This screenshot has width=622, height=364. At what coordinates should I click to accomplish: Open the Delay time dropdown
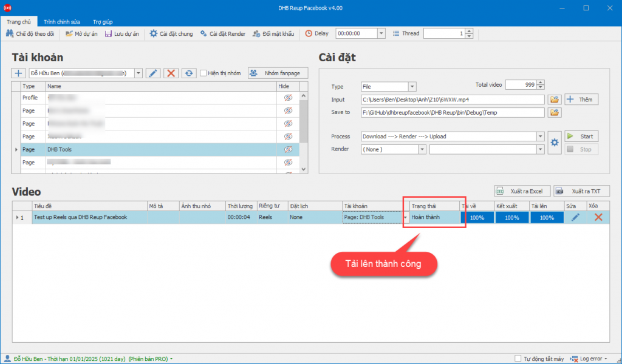pyautogui.click(x=381, y=33)
